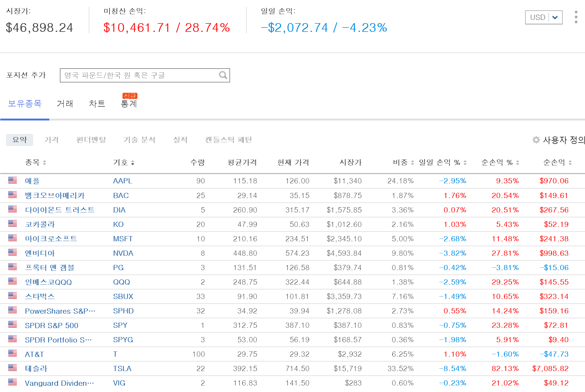Open the SPDR Portfolio S… link
Viewport: 585px width, 392px height.
(x=58, y=340)
